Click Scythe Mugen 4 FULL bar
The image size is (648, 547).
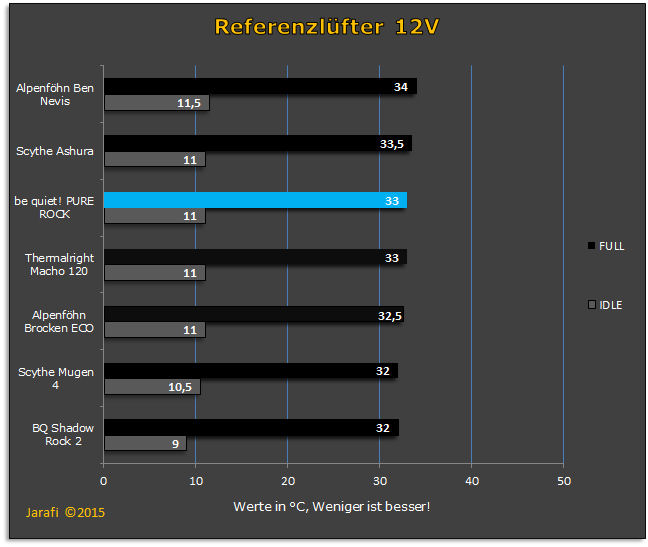tap(251, 371)
